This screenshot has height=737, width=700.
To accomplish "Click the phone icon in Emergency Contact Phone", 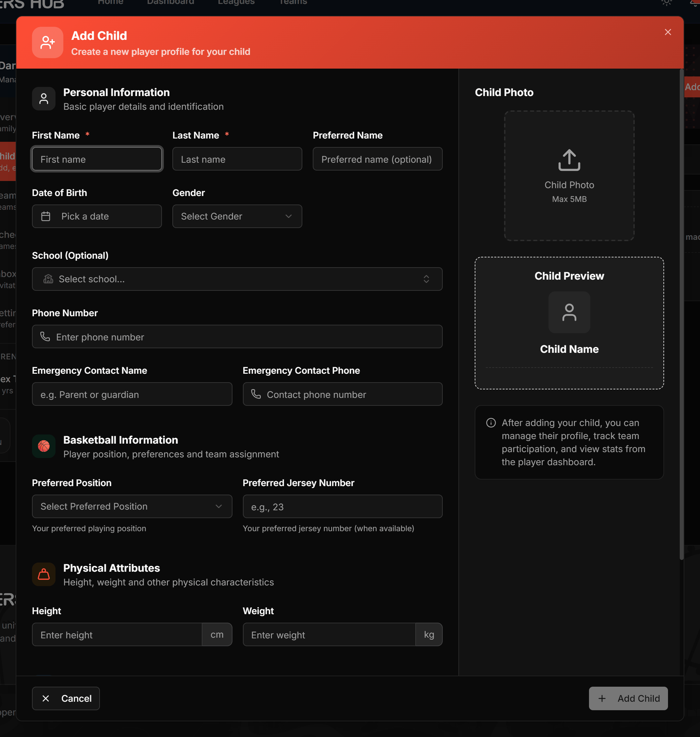I will 256,394.
